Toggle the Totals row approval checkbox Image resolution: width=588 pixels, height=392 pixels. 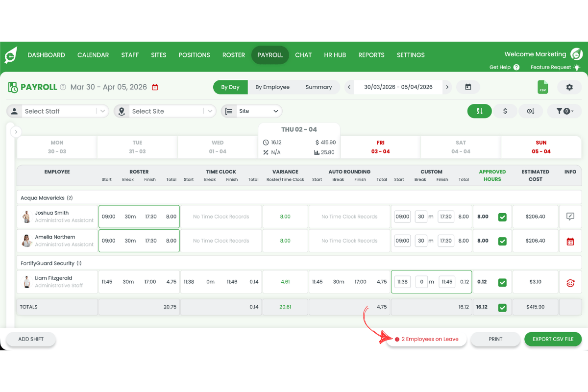pyautogui.click(x=502, y=307)
